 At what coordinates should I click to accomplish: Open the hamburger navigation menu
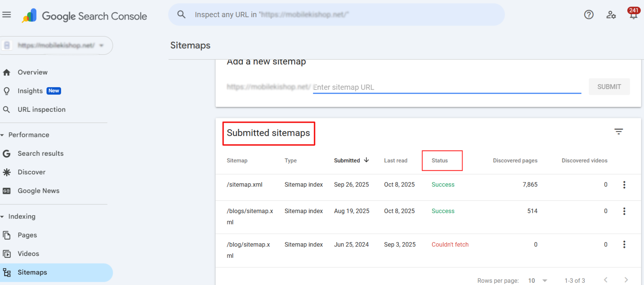coord(7,15)
